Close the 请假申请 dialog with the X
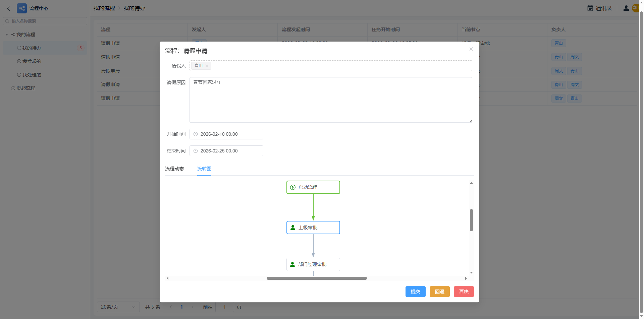 coord(471,49)
